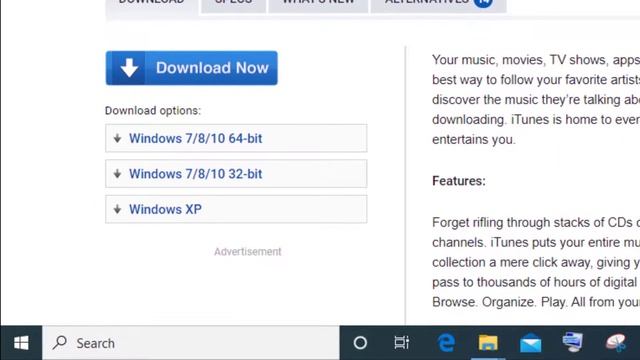Select the Windows XP download option

pyautogui.click(x=236, y=209)
